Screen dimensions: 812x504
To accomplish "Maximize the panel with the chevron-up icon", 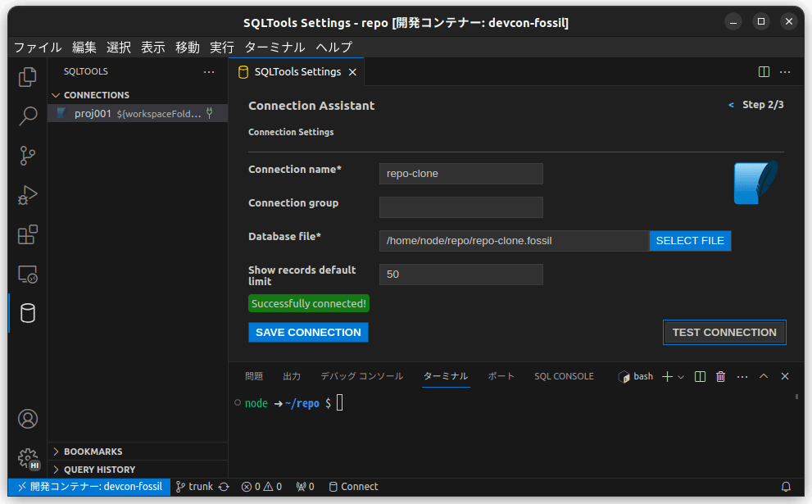I will [x=764, y=377].
